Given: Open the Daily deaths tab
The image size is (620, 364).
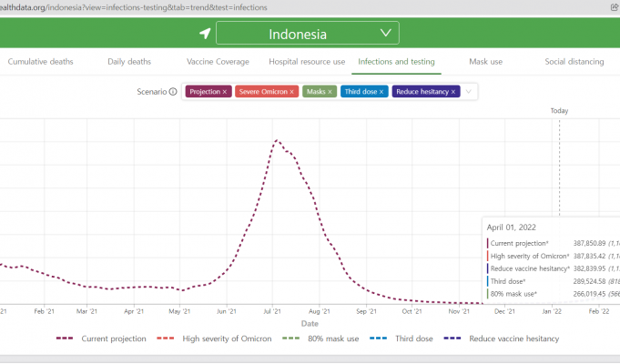Looking at the screenshot, I should coord(129,62).
